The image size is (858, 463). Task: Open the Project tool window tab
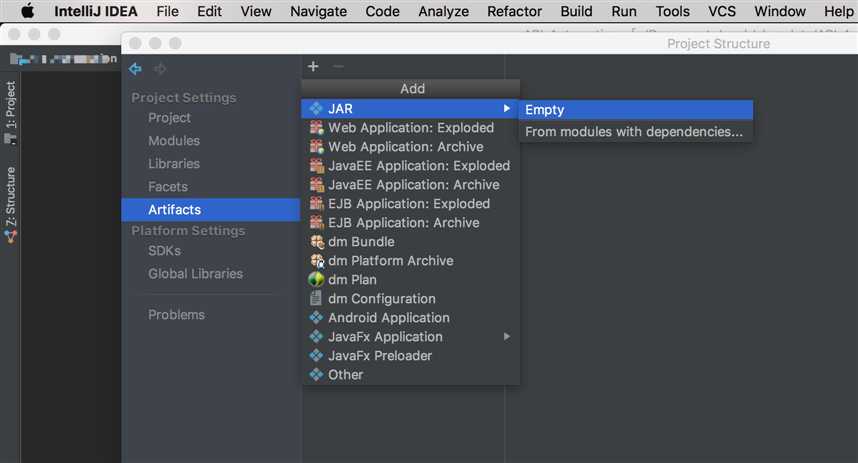point(11,112)
